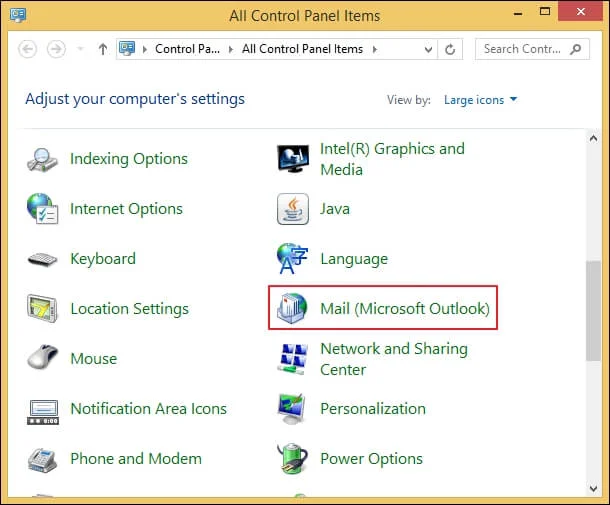This screenshot has width=610, height=505.
Task: Click the vertical scrollbar thumb
Action: [593, 310]
